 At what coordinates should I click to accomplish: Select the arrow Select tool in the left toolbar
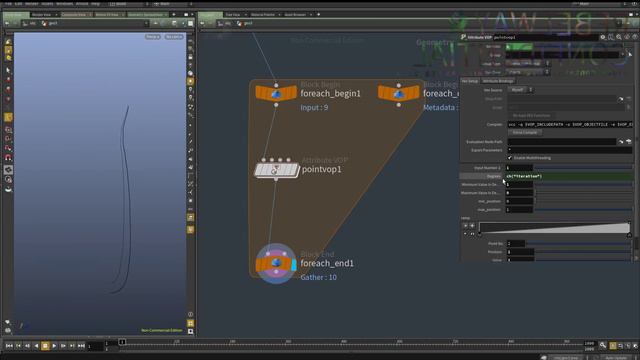8,70
